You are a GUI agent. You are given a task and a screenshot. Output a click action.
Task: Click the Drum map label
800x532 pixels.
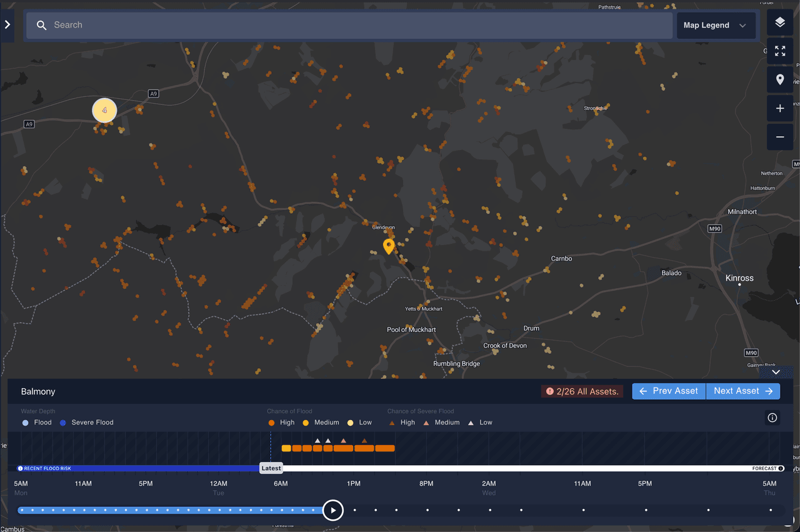point(531,328)
